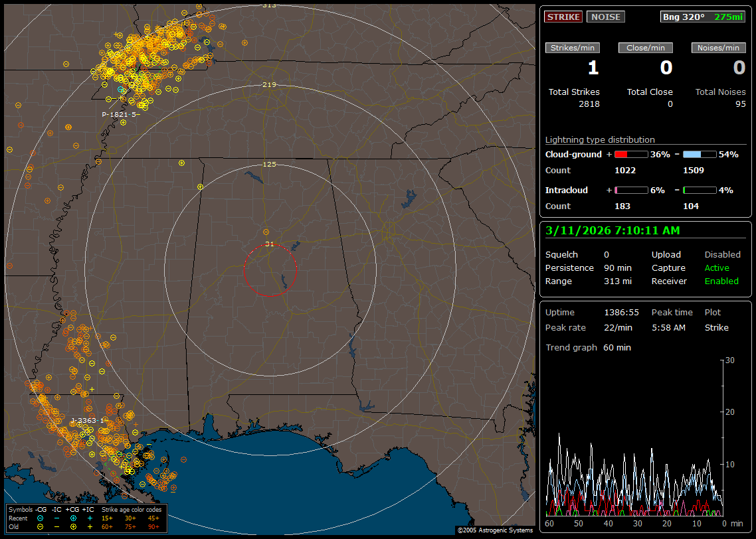Viewport: 756px width, 539px height.
Task: Click the P-1821-5 storm cell label
Action: (x=120, y=114)
